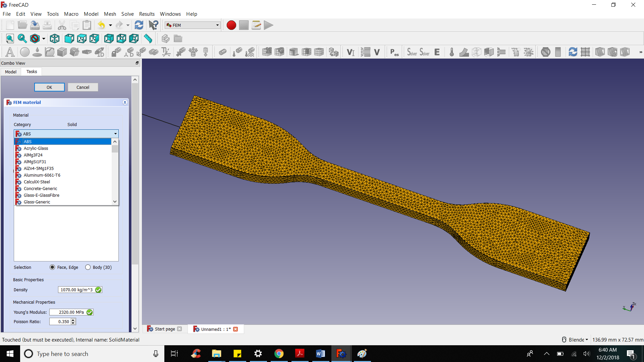644x362 pixels.
Task: Click the Measure distance ruler icon
Action: coord(148,39)
